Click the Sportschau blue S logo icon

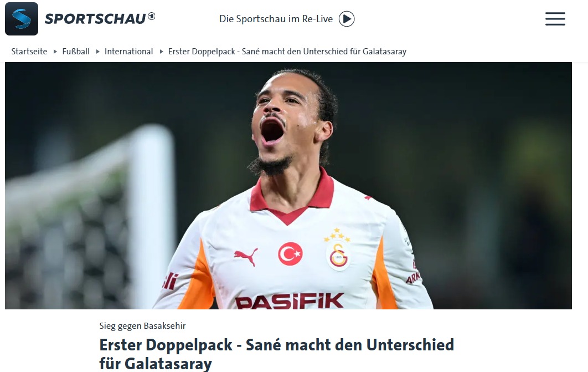point(22,19)
